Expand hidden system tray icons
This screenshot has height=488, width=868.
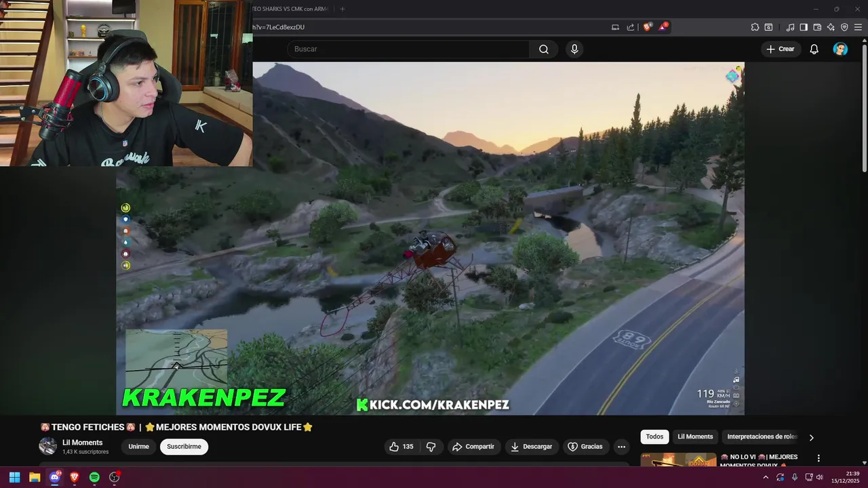coord(766,477)
